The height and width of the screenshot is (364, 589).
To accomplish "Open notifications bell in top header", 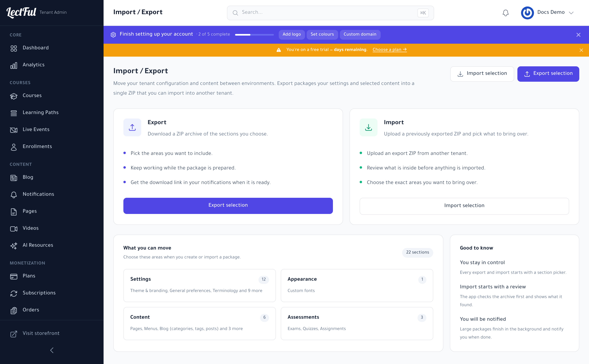I will (505, 13).
